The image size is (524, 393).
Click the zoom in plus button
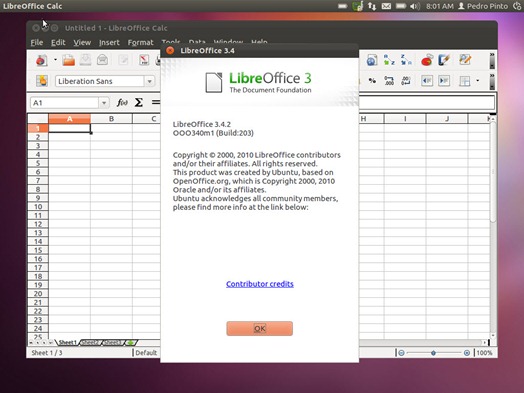point(467,353)
